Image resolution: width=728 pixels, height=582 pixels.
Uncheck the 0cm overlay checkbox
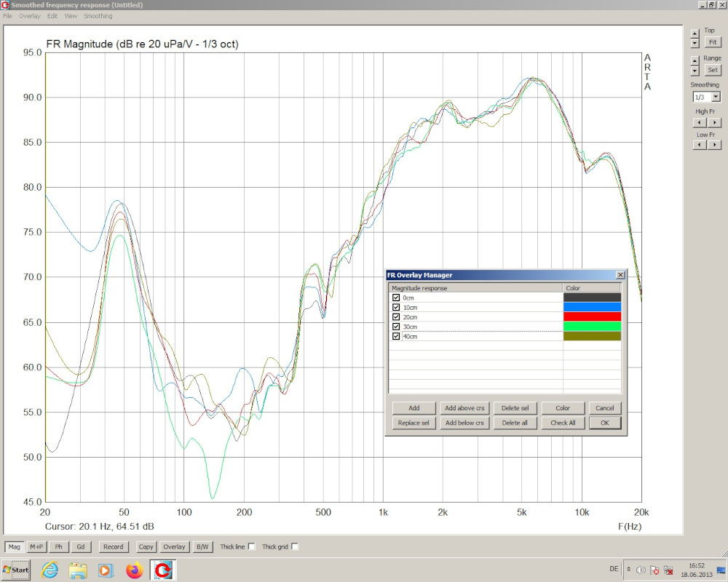pos(396,298)
